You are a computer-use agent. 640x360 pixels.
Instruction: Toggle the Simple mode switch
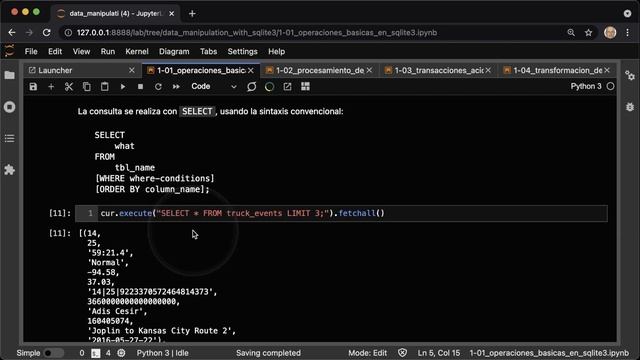tap(53, 353)
